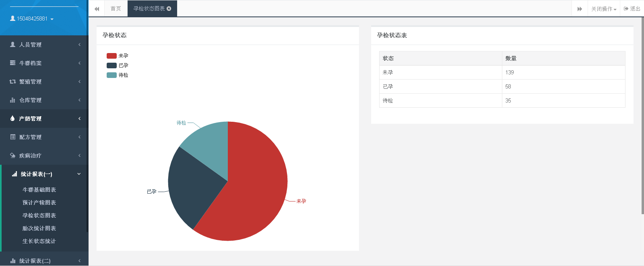The height and width of the screenshot is (266, 644).
Task: Click the 待检 cell in the table
Action: [441, 100]
